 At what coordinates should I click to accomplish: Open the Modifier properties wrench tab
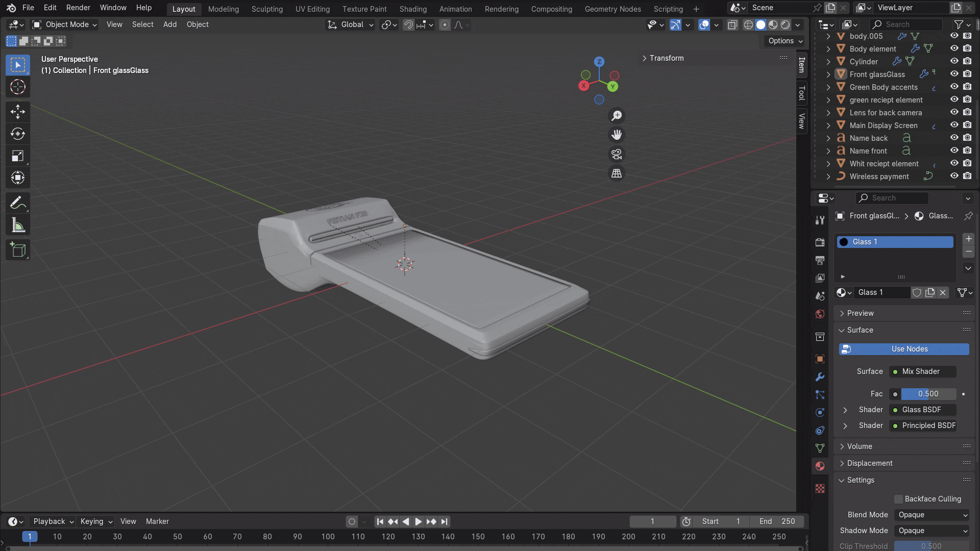(820, 377)
